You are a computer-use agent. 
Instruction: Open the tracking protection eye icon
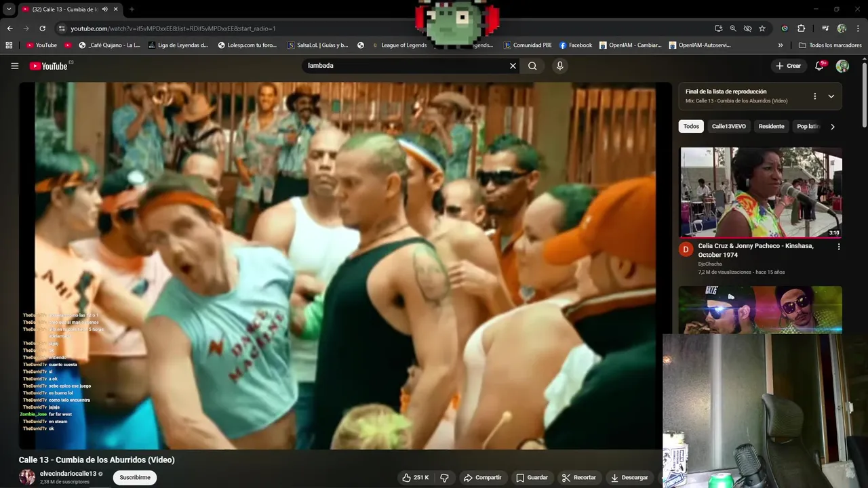coord(747,28)
